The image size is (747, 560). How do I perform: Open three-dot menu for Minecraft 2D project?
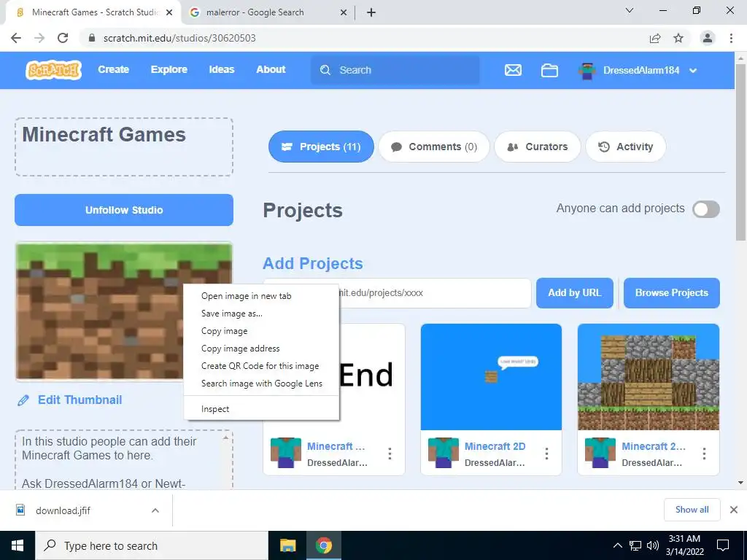tap(546, 454)
